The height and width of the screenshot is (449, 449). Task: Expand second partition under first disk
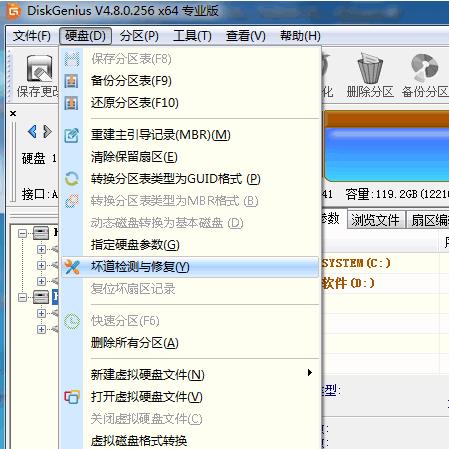coord(41,265)
